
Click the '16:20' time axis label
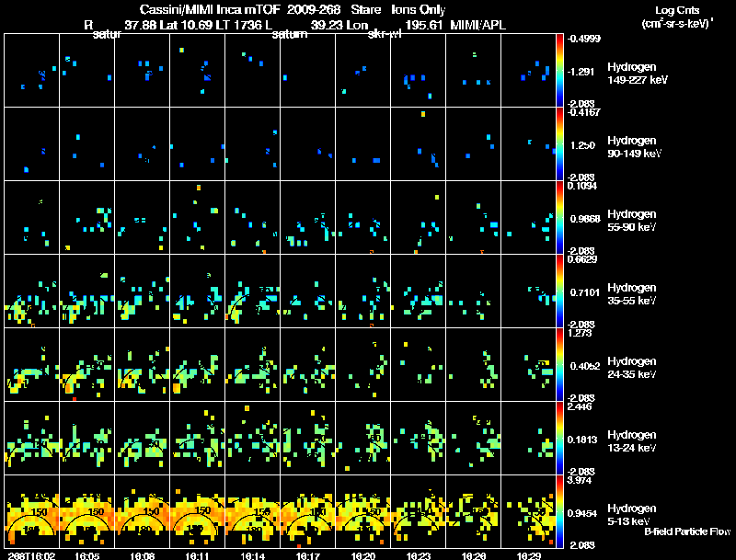click(x=362, y=555)
